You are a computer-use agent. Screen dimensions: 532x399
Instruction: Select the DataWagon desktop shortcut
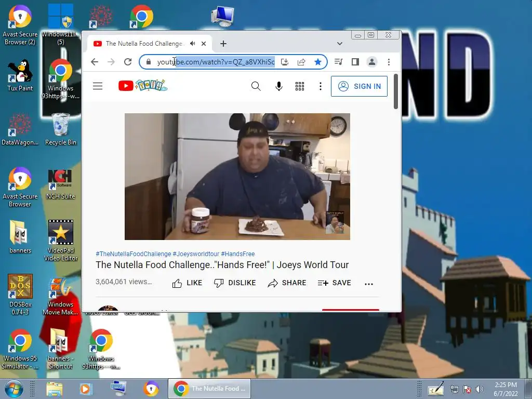20,129
